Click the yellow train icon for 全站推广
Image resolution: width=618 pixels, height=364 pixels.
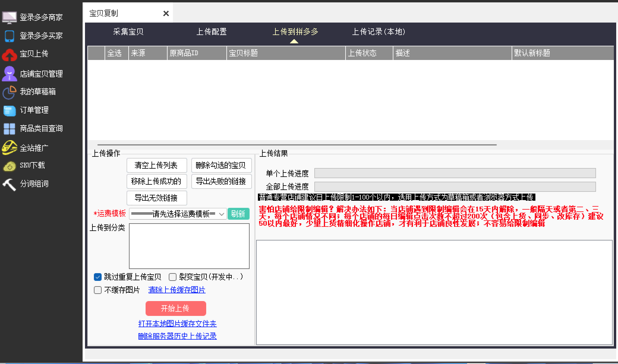[x=10, y=147]
